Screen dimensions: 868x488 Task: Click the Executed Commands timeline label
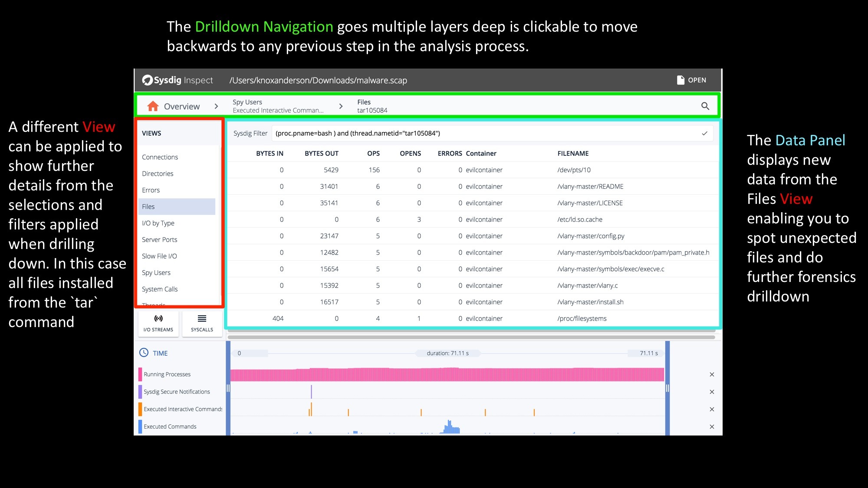(170, 426)
